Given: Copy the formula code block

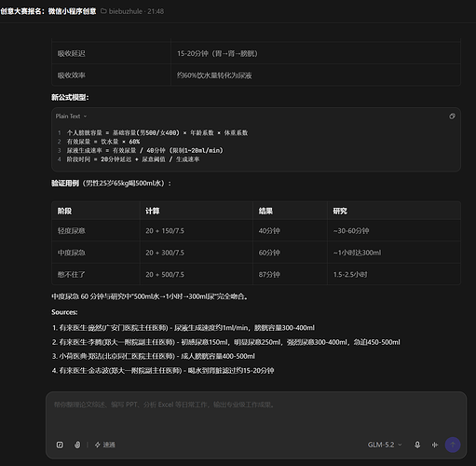Looking at the screenshot, I should 452,116.
